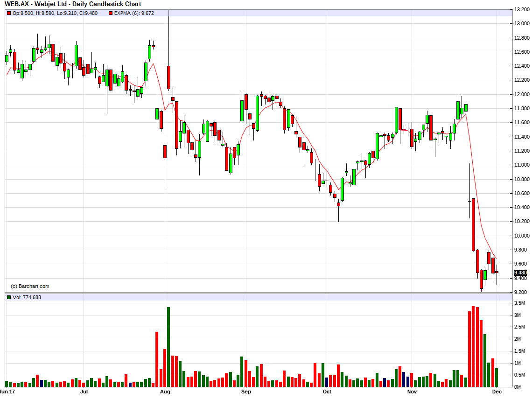This screenshot has width=532, height=406.
Task: Click the EXPMA (6): 9.672 legend text
Action: pyautogui.click(x=134, y=13)
